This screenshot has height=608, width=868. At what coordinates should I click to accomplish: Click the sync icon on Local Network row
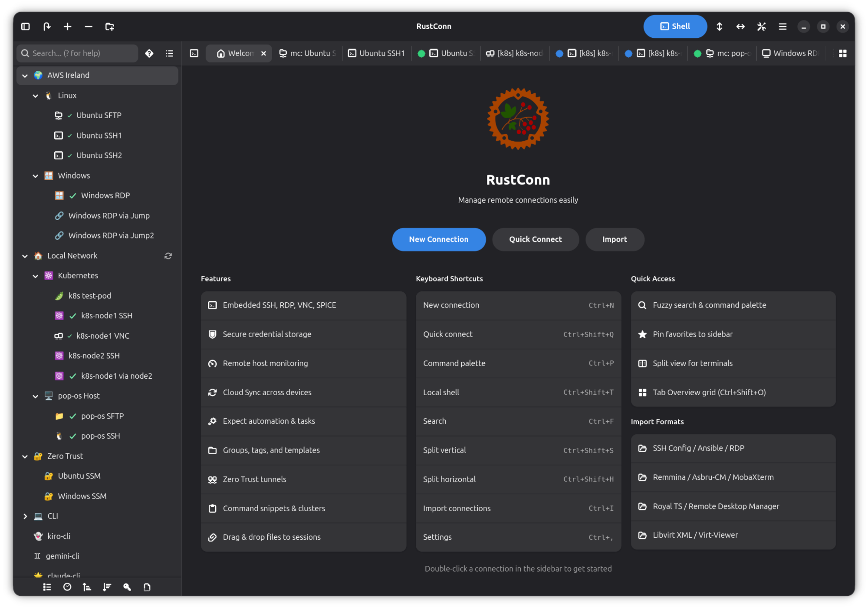[168, 256]
